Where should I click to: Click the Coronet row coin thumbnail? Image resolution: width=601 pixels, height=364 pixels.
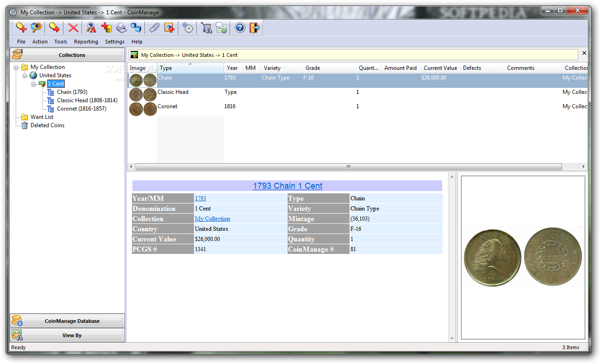pyautogui.click(x=143, y=109)
